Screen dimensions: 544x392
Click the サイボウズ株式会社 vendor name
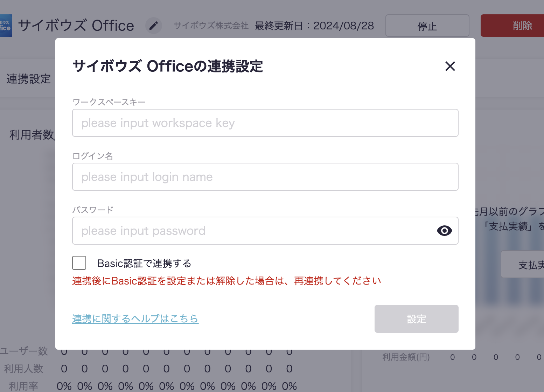pos(211,26)
